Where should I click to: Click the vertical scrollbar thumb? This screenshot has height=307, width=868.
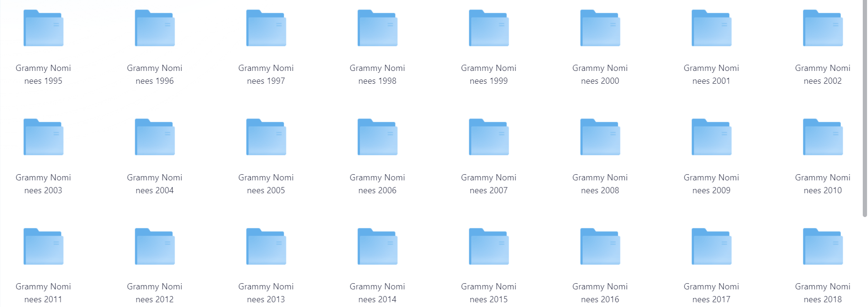(x=865, y=109)
